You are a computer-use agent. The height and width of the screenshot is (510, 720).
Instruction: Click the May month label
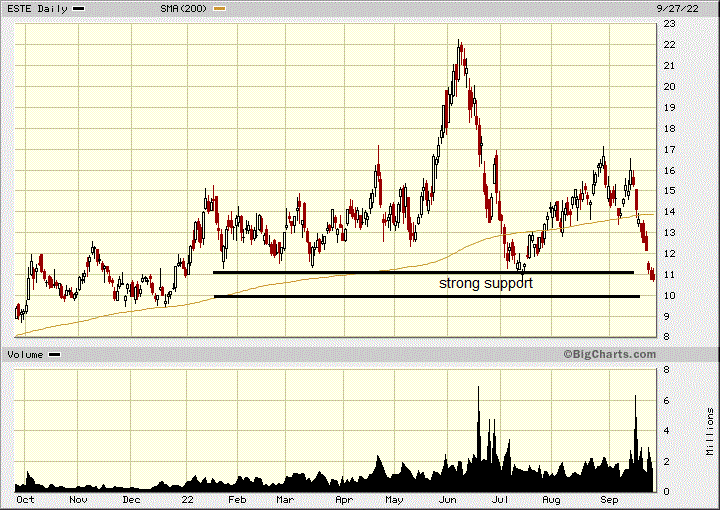[394, 499]
